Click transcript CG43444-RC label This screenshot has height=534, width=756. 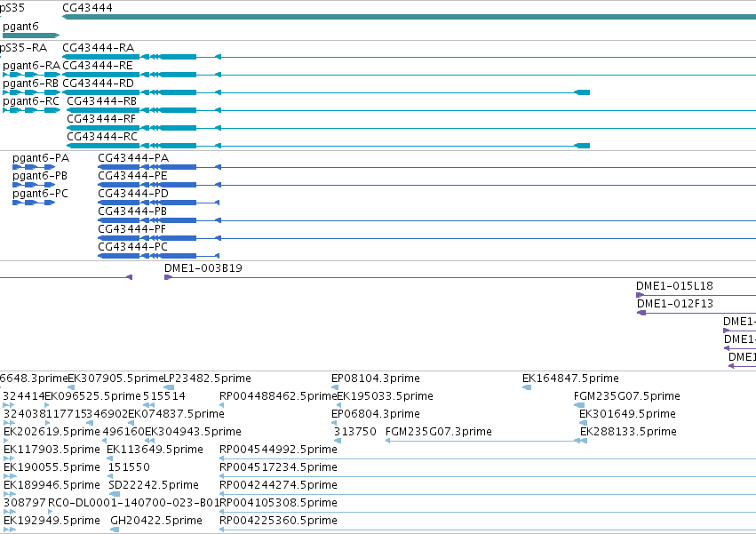[x=102, y=137]
